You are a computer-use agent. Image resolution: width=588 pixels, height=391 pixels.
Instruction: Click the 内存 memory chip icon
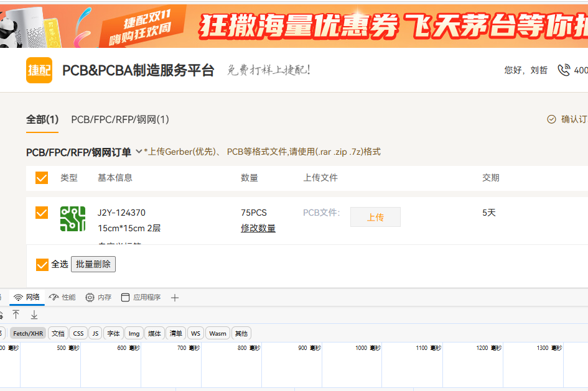[90, 297]
